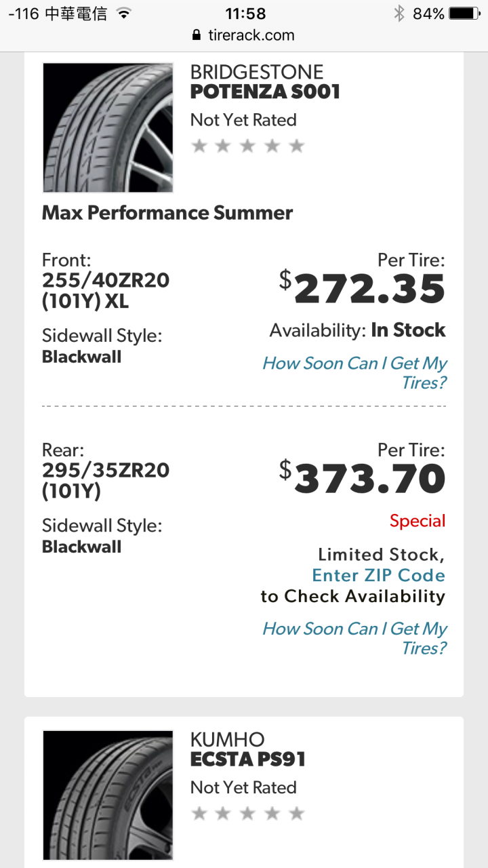
Task: Tap the $373.70 rear tire price
Action: click(363, 479)
